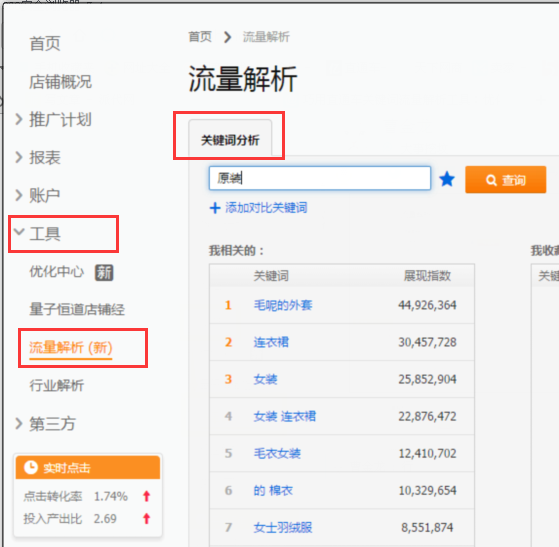Screen dimensions: 559x547
Task: Click the 首页 breadcrumb link
Action: (200, 36)
